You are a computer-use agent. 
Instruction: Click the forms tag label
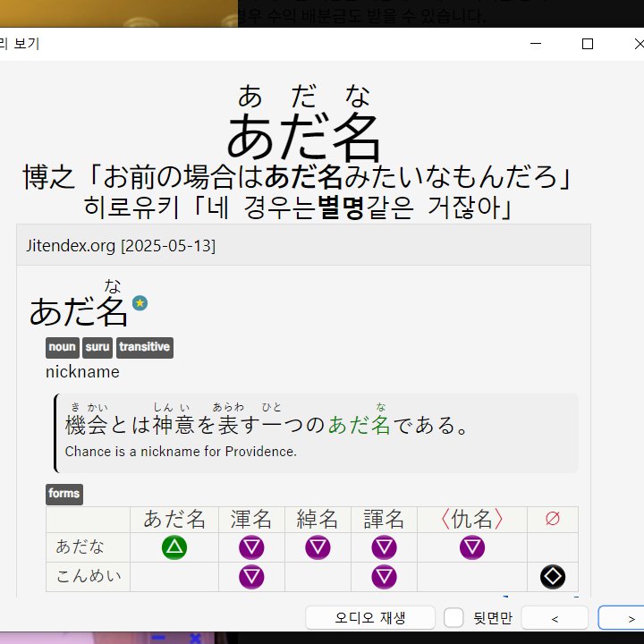[64, 494]
